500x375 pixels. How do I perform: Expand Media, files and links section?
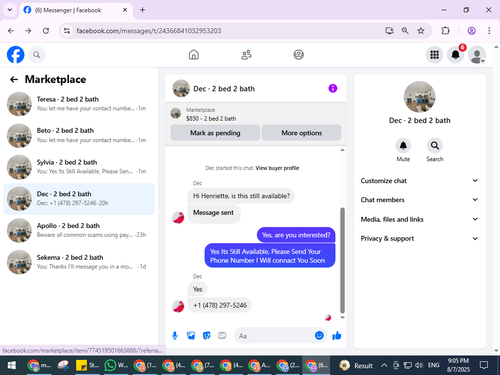pyautogui.click(x=419, y=219)
